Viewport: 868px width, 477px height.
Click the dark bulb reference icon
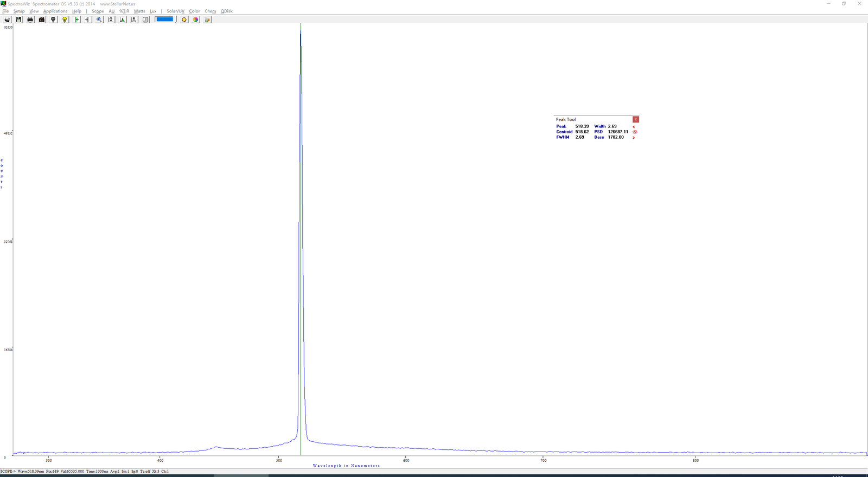(53, 20)
